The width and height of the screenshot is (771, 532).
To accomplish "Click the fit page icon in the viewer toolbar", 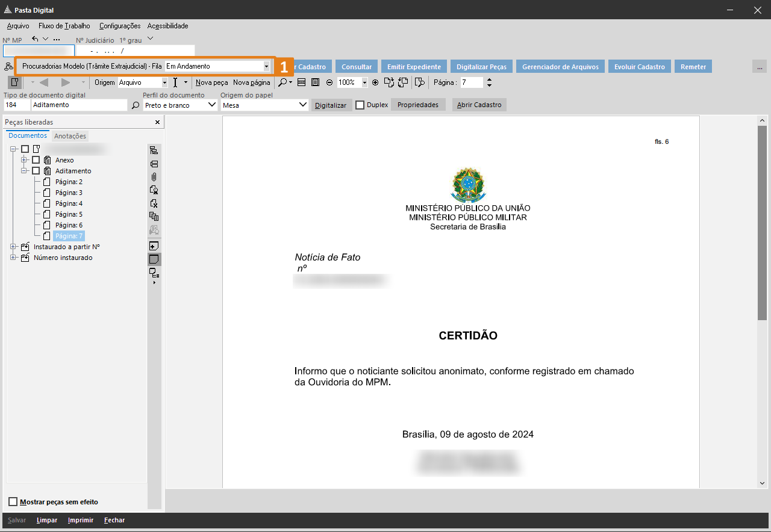I will click(315, 82).
